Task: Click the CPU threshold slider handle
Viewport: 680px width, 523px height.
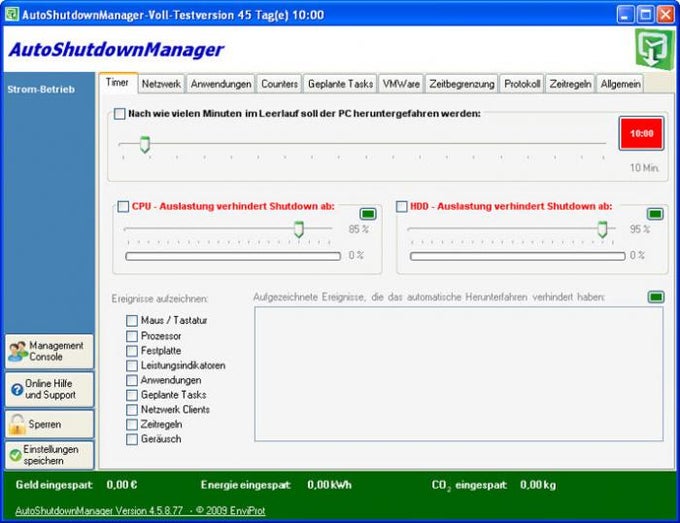Action: (x=298, y=229)
